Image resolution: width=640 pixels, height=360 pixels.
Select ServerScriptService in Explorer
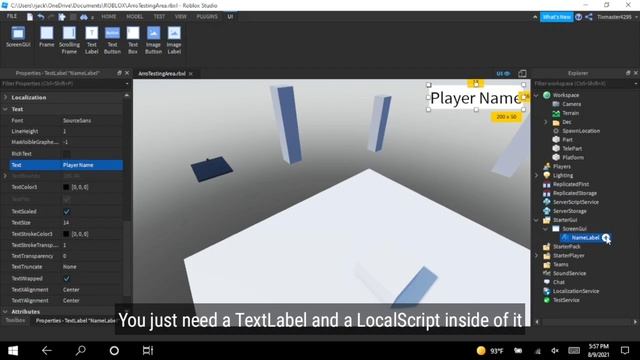(576, 202)
